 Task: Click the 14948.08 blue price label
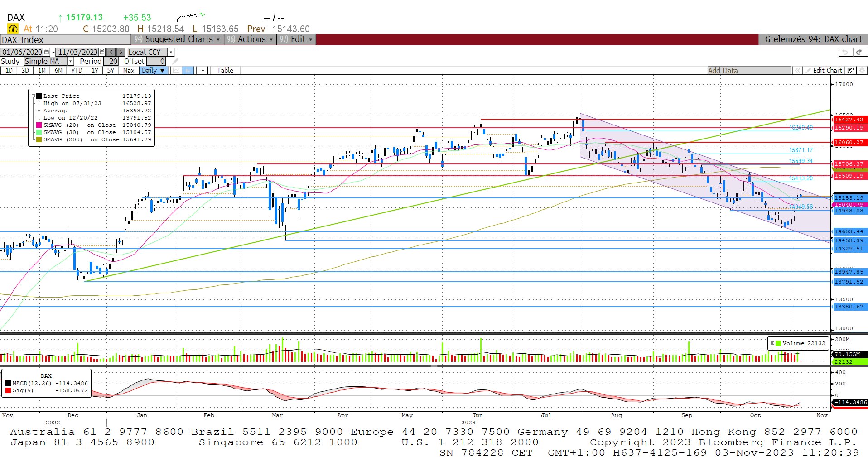(849, 211)
